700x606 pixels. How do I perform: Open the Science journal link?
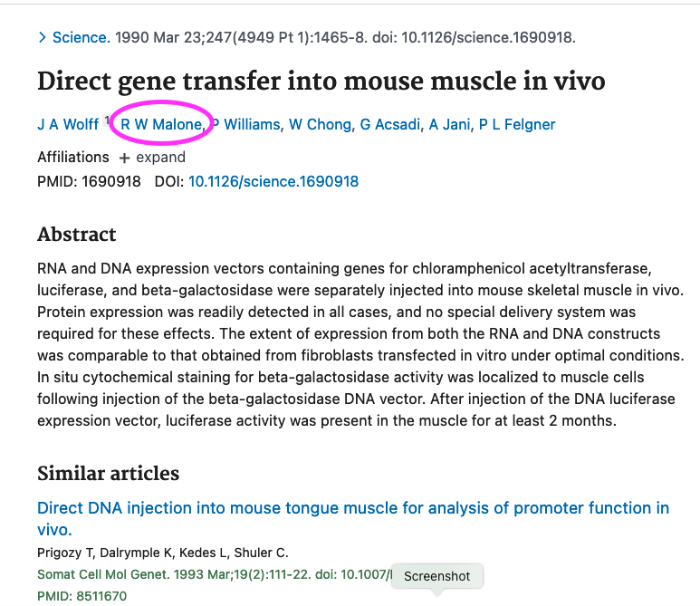pos(82,38)
